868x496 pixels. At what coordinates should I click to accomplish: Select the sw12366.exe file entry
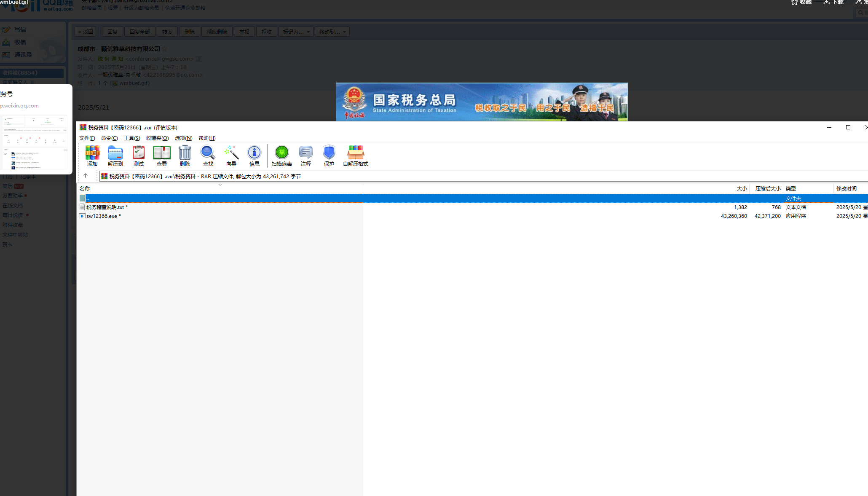(102, 216)
